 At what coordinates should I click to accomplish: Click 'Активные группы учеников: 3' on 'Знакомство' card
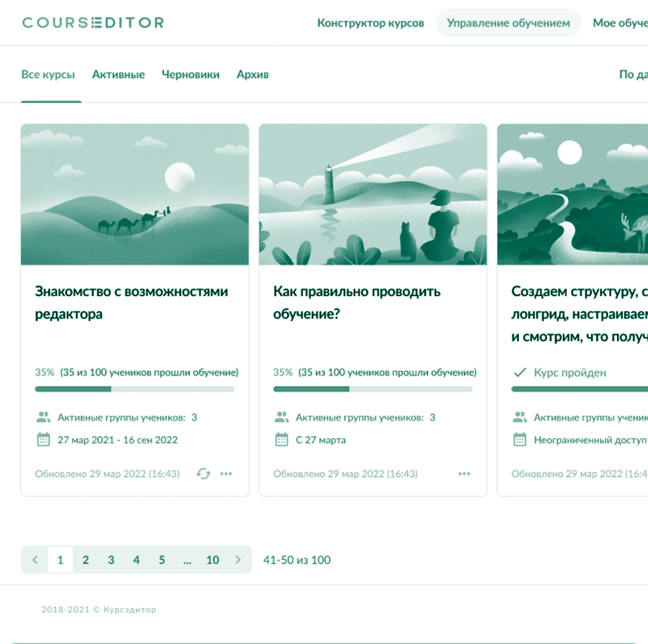(x=127, y=417)
